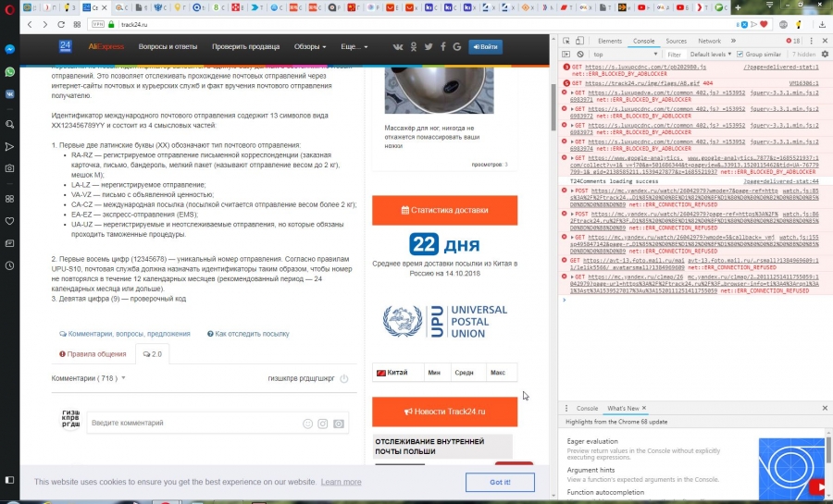
Task: Close the What's New drawer tab
Action: [644, 408]
